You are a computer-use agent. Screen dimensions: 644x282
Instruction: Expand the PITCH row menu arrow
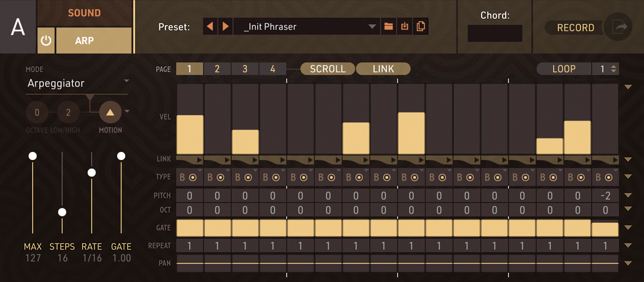coord(628,195)
